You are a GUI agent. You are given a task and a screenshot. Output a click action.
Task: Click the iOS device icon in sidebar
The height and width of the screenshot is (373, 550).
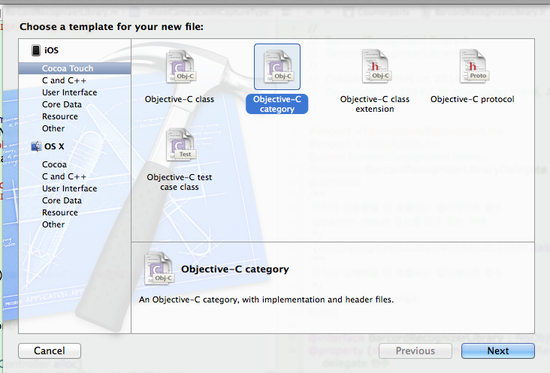pos(36,50)
